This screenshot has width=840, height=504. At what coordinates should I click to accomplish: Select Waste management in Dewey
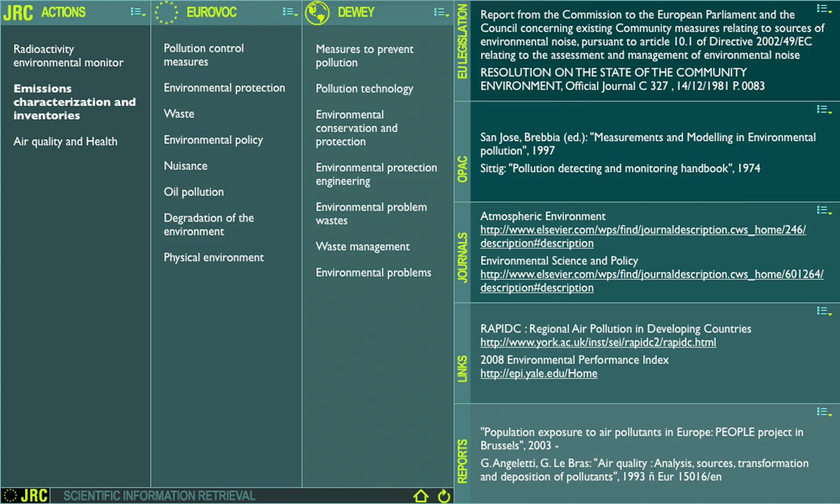tap(362, 247)
